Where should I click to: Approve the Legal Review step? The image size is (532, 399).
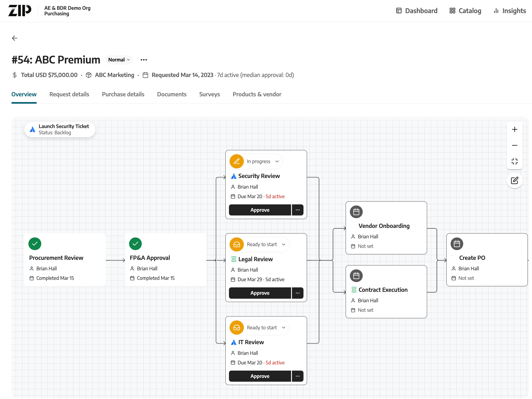[x=260, y=293]
